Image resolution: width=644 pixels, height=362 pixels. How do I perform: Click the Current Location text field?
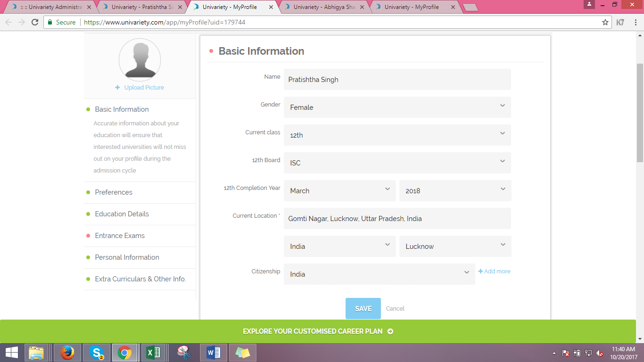(x=397, y=219)
